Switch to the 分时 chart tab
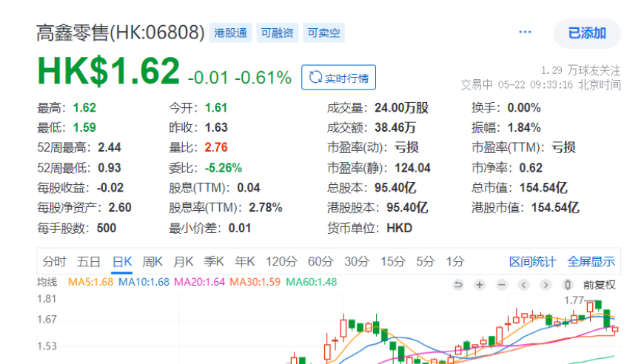 pos(54,261)
